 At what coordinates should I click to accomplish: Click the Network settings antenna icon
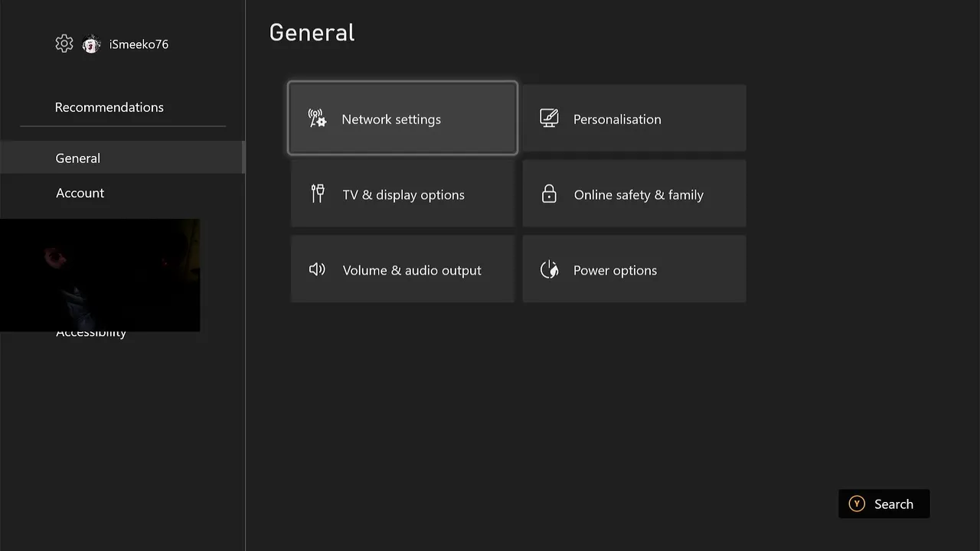pos(317,119)
